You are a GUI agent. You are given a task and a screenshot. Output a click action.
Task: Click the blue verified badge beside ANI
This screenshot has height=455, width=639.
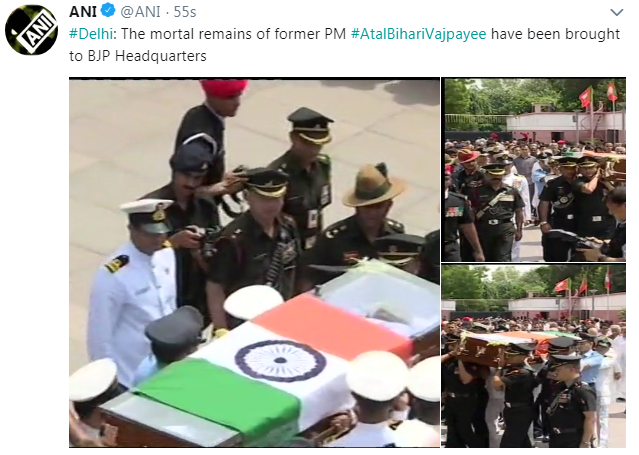coord(108,11)
